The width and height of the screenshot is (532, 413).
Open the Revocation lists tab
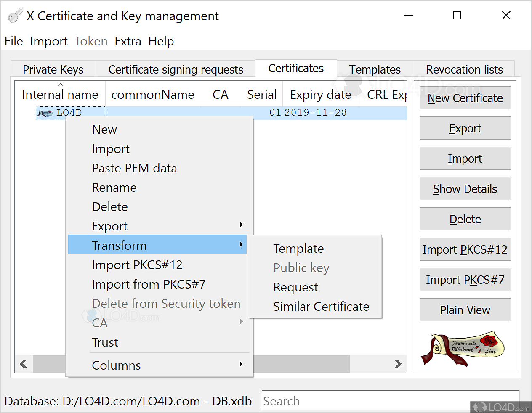pyautogui.click(x=464, y=69)
